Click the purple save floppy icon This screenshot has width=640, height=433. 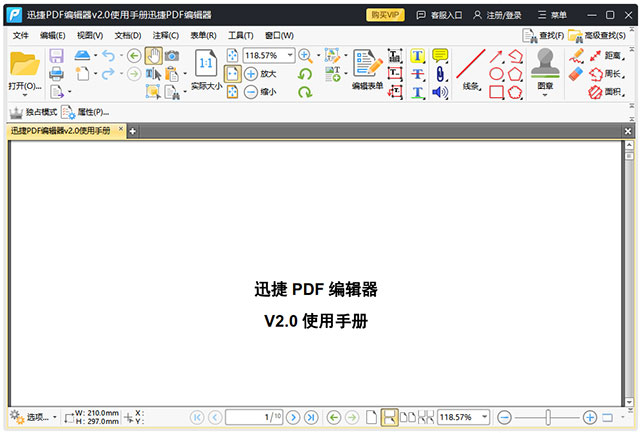56,56
